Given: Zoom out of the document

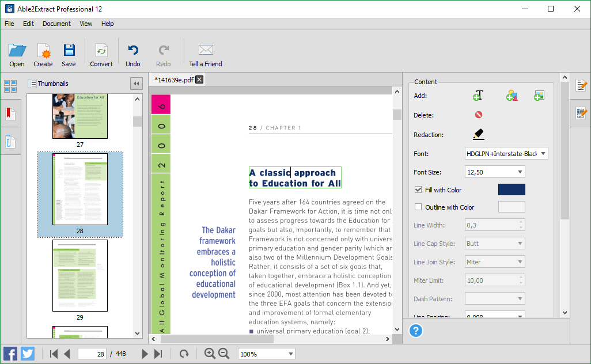Looking at the screenshot, I should pos(224,354).
